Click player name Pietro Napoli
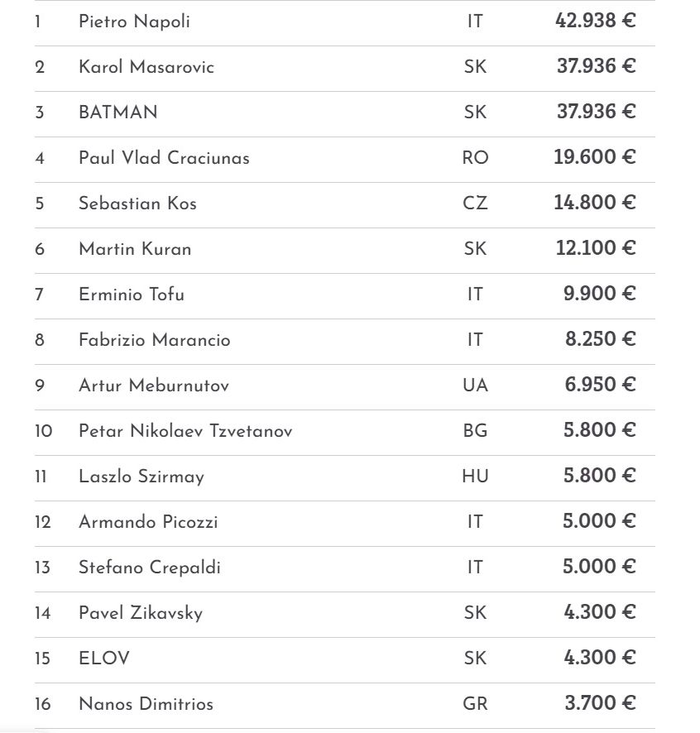The height and width of the screenshot is (733, 700). point(134,22)
